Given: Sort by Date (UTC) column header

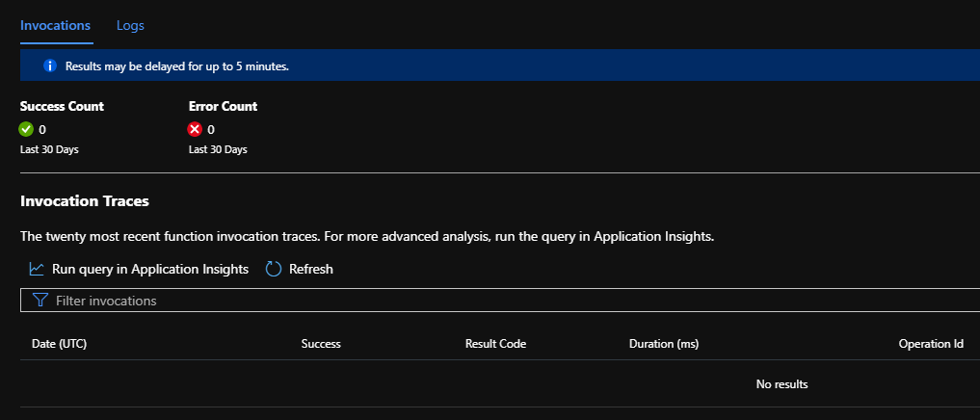Looking at the screenshot, I should [59, 344].
